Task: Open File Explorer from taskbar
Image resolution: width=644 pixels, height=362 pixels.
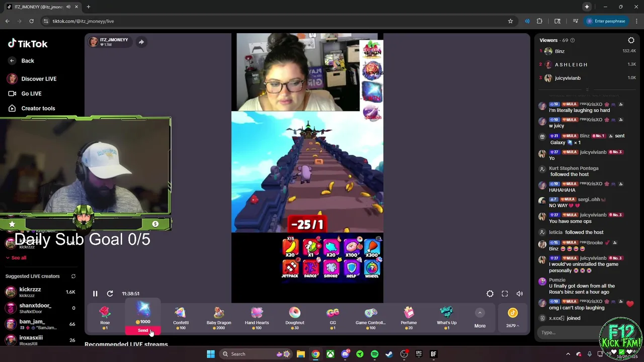Action: (300, 354)
